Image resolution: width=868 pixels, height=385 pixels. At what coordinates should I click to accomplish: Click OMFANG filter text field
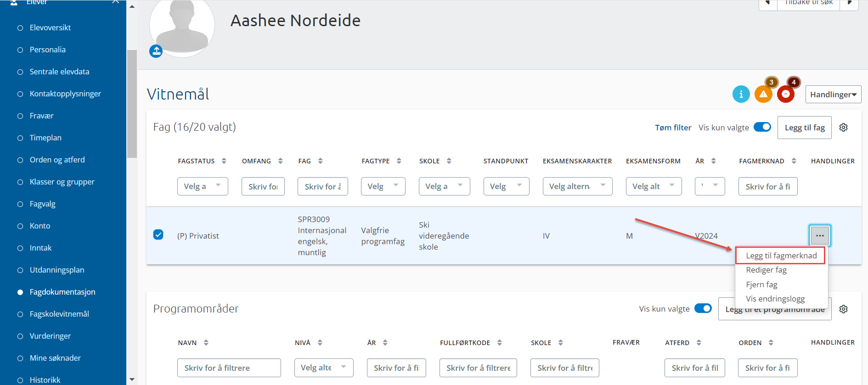coord(263,186)
